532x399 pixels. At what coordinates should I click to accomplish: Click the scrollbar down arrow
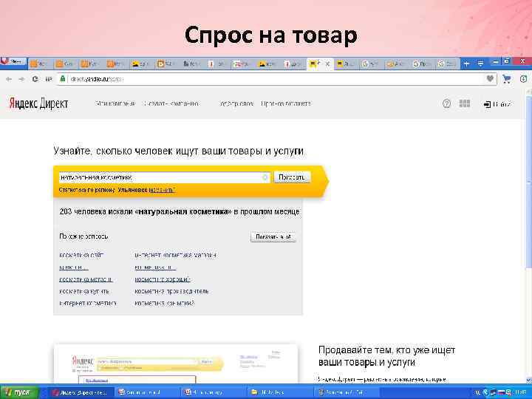click(x=528, y=380)
